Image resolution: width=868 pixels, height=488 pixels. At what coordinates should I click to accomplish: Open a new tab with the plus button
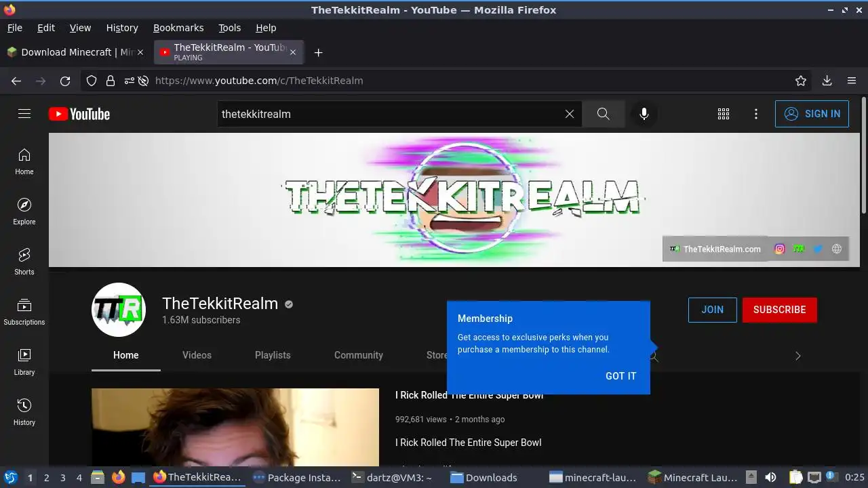tap(318, 52)
